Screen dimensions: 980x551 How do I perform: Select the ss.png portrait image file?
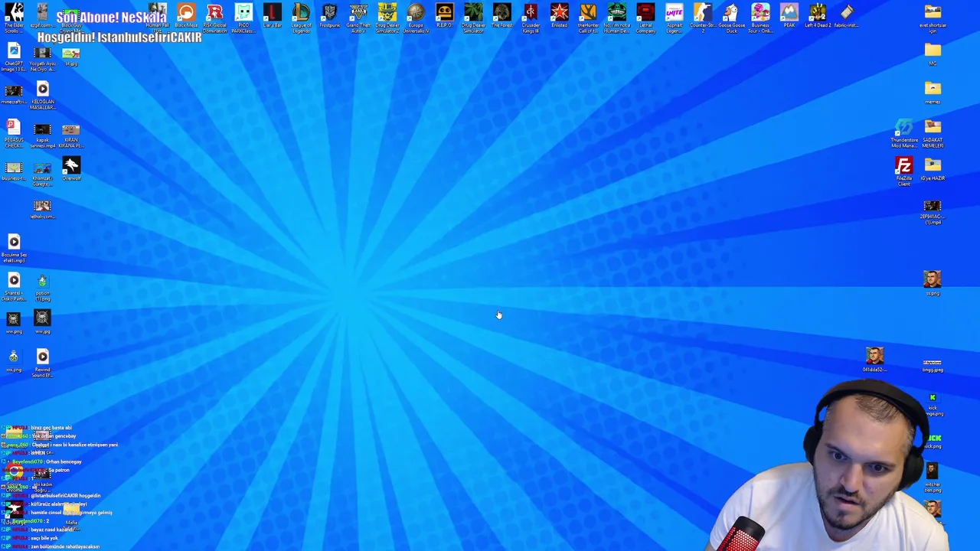tap(933, 282)
